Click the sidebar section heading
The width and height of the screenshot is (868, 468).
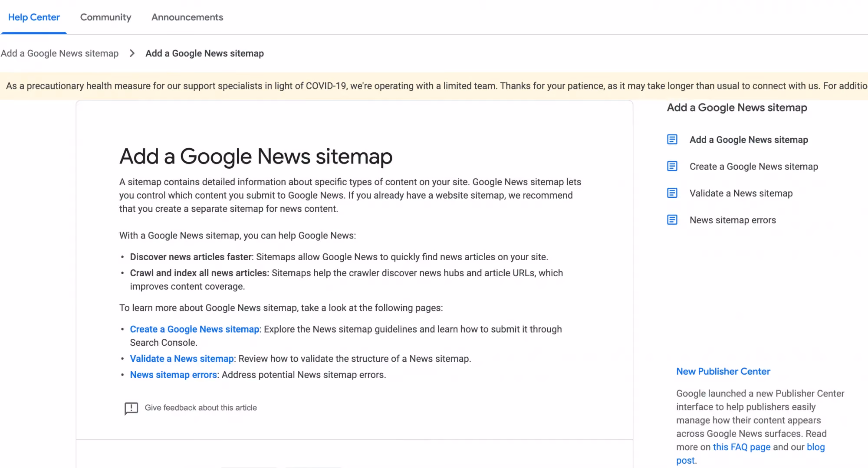pyautogui.click(x=737, y=108)
